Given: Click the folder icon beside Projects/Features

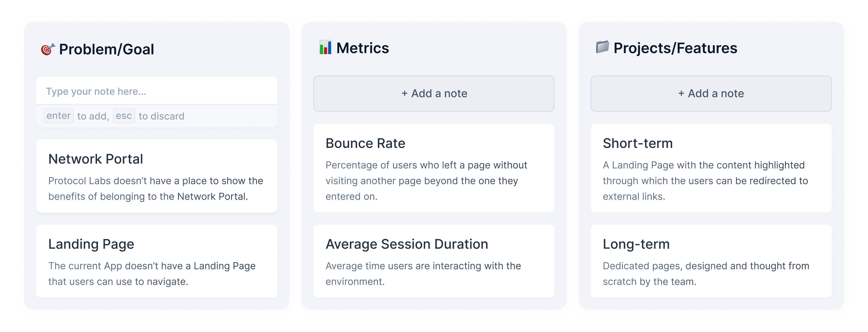Looking at the screenshot, I should tap(602, 47).
